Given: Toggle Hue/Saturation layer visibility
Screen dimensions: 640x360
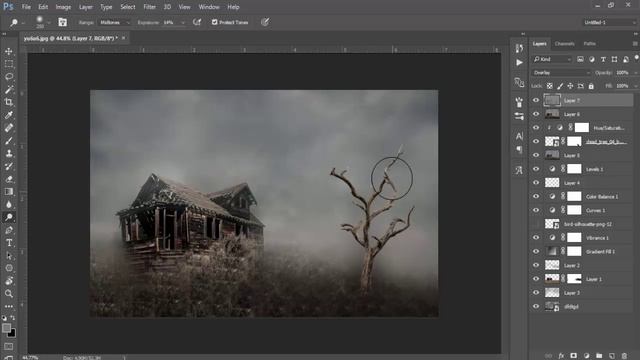Looking at the screenshot, I should click(536, 128).
